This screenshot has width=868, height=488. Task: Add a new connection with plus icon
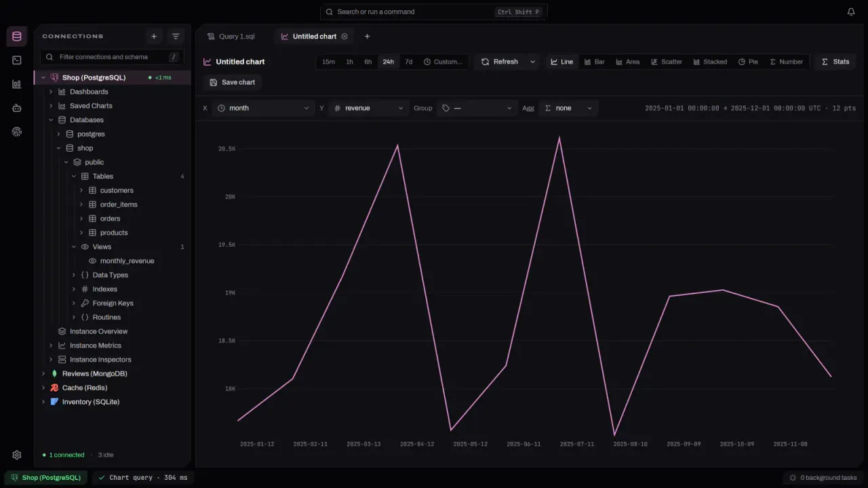(x=154, y=37)
